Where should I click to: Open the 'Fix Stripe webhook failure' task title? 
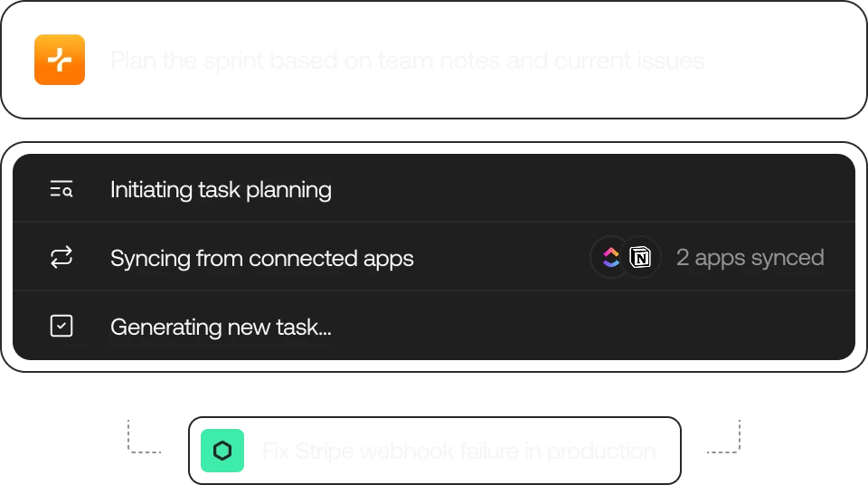tap(458, 451)
